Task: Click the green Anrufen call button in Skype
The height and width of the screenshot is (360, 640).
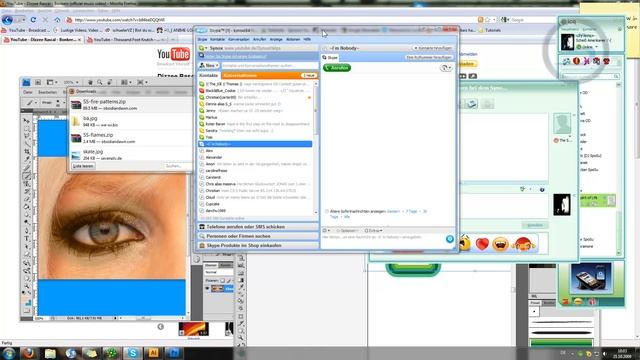Action: [x=337, y=68]
